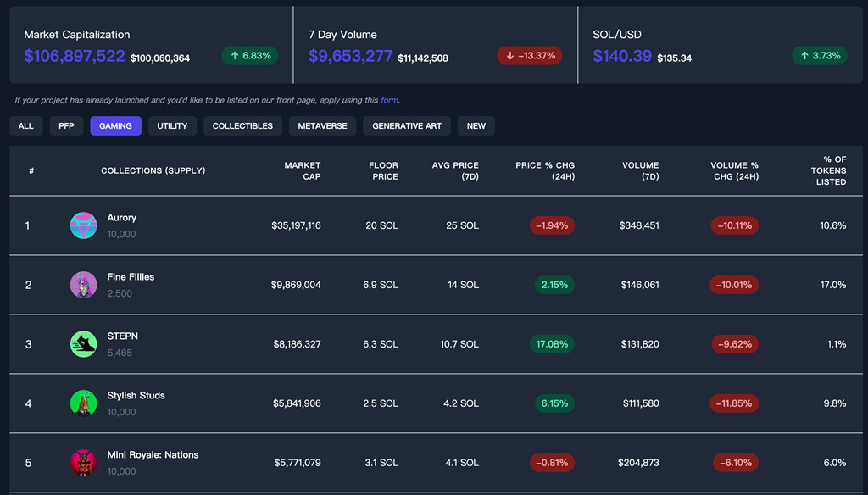Switch to the PFP category tab
868x495 pixels.
click(x=66, y=125)
